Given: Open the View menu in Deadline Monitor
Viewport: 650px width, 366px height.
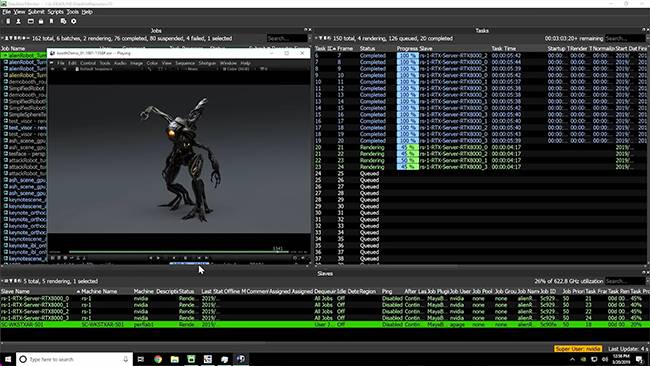Looking at the screenshot, I should tap(19, 12).
